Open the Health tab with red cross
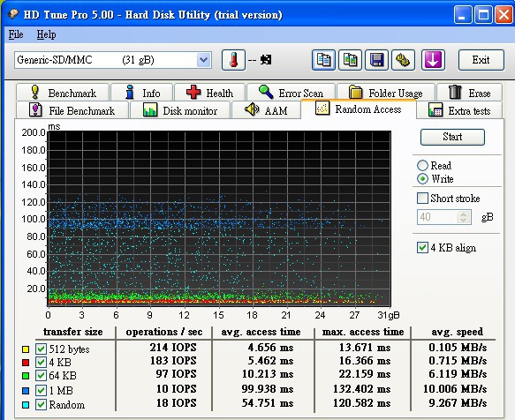 click(x=209, y=93)
